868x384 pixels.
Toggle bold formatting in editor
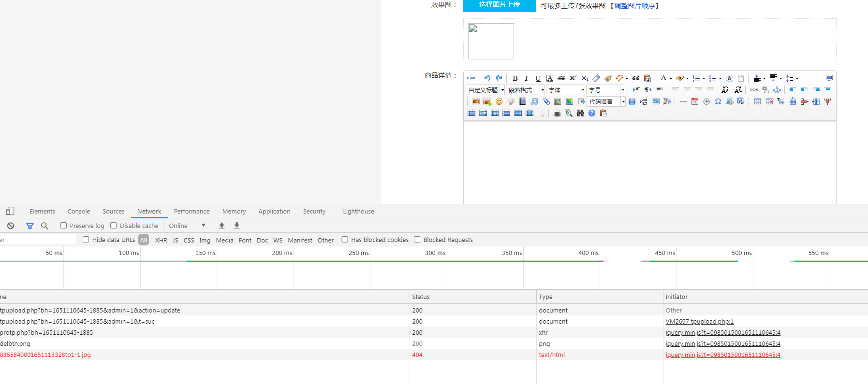pos(515,78)
